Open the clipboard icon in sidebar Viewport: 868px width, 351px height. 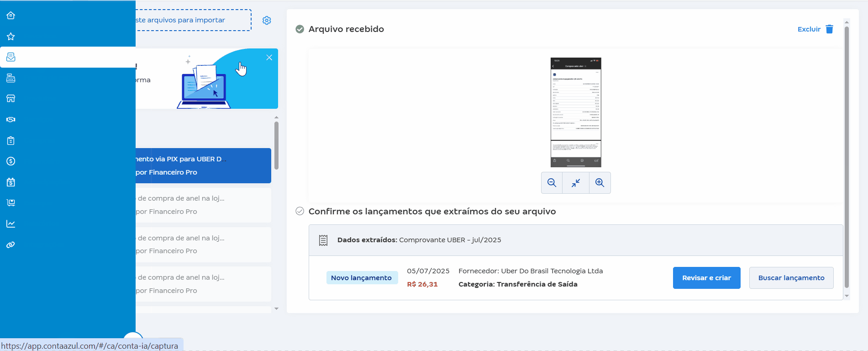click(11, 141)
